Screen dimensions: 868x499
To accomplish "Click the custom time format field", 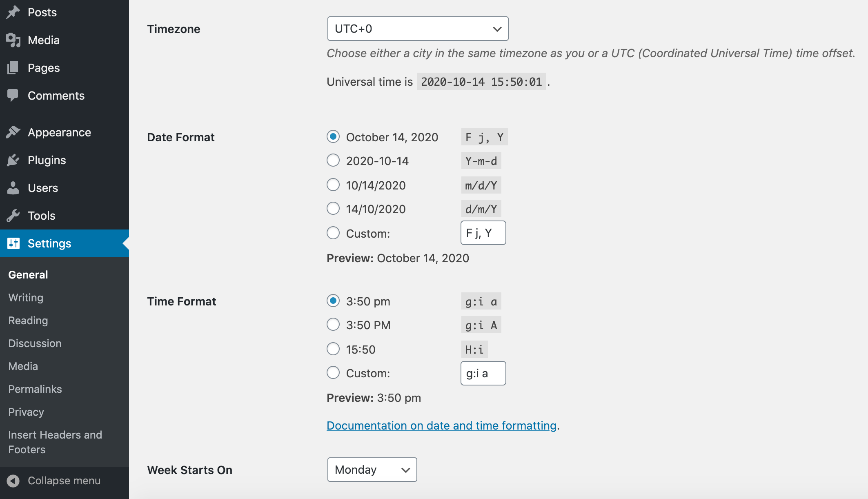I will pyautogui.click(x=483, y=373).
